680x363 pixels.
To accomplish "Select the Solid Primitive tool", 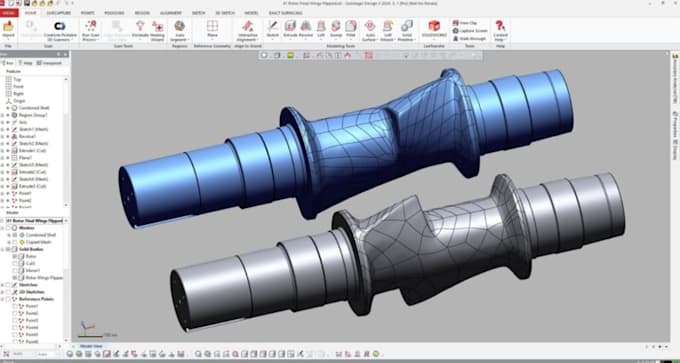I will [x=407, y=30].
